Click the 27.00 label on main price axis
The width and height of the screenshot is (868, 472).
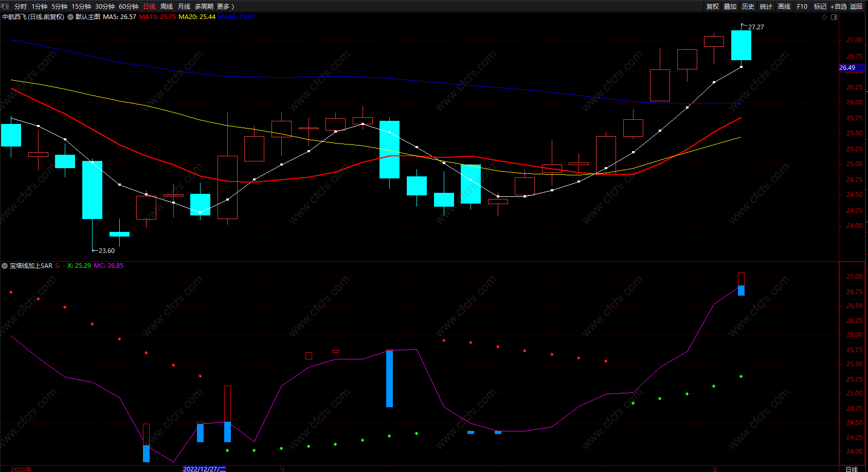point(855,40)
